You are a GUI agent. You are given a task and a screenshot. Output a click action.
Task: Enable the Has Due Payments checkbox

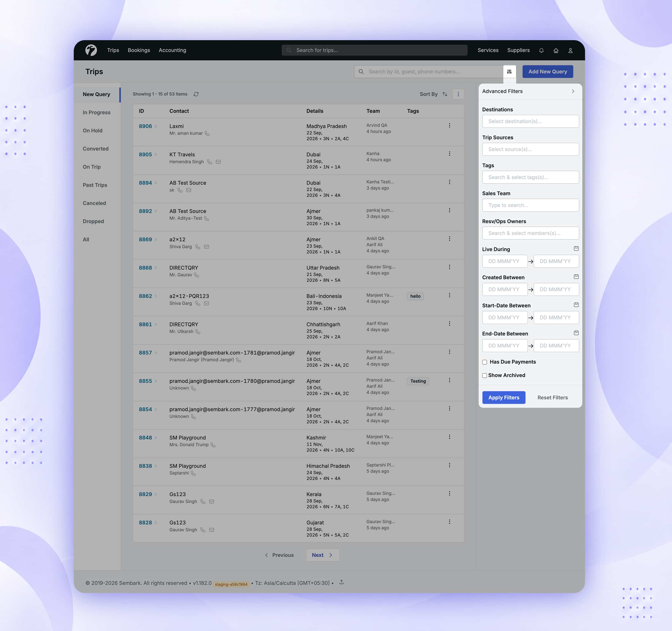coord(485,362)
